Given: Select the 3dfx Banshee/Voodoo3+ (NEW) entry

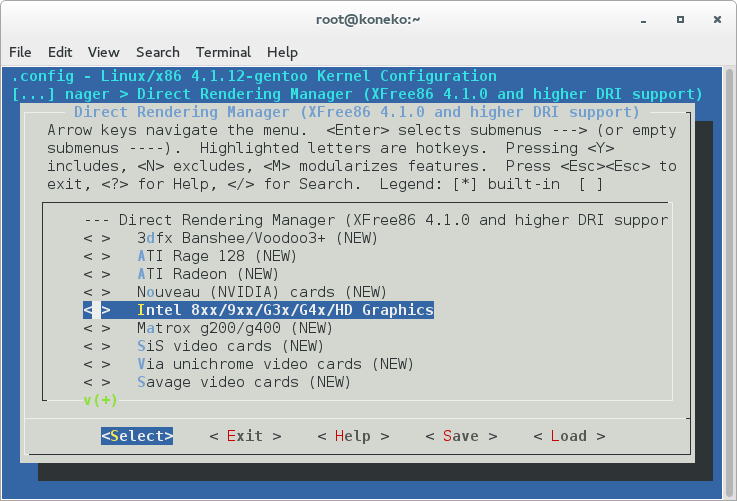Looking at the screenshot, I should click(x=257, y=238).
